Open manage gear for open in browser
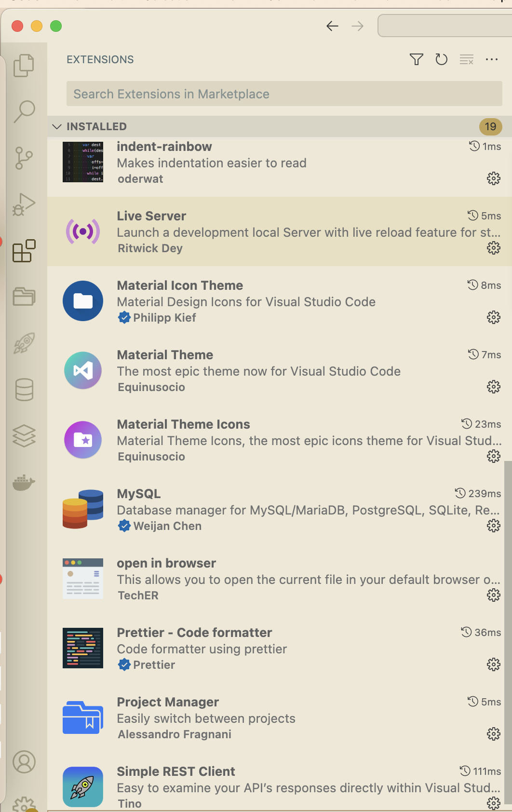512x812 pixels. tap(494, 595)
